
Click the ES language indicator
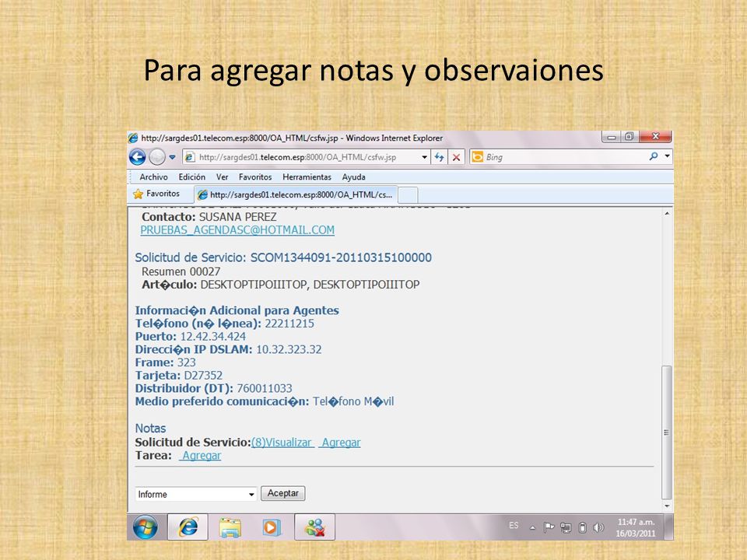(x=514, y=526)
